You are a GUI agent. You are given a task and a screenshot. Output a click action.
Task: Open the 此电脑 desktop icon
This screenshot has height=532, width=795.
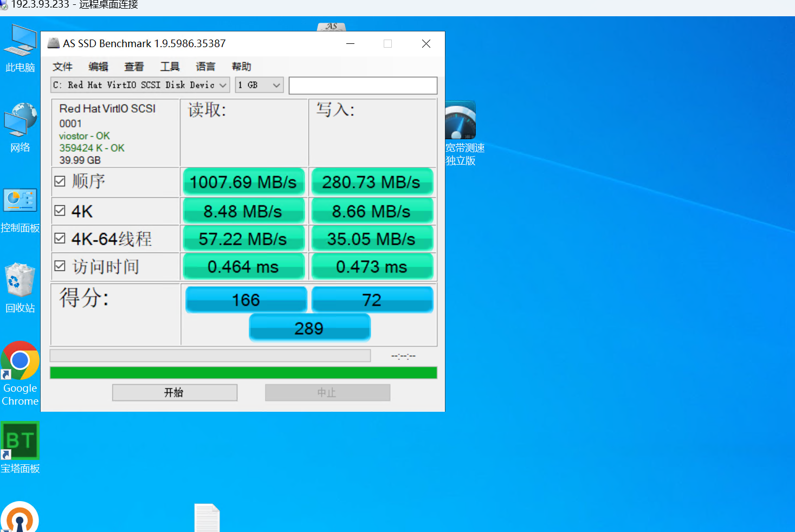(x=20, y=48)
